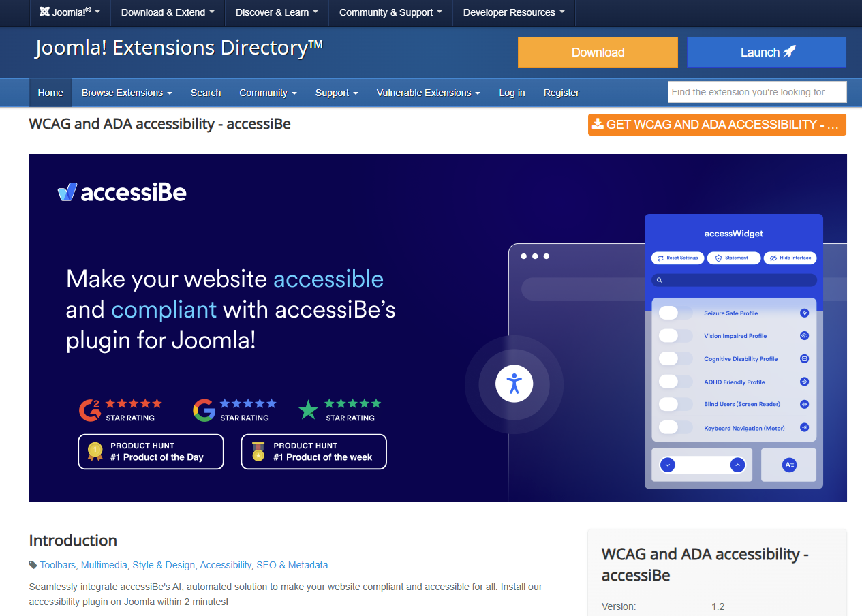Image resolution: width=862 pixels, height=616 pixels.
Task: Expand the Support navbar dropdown
Action: [x=337, y=93]
